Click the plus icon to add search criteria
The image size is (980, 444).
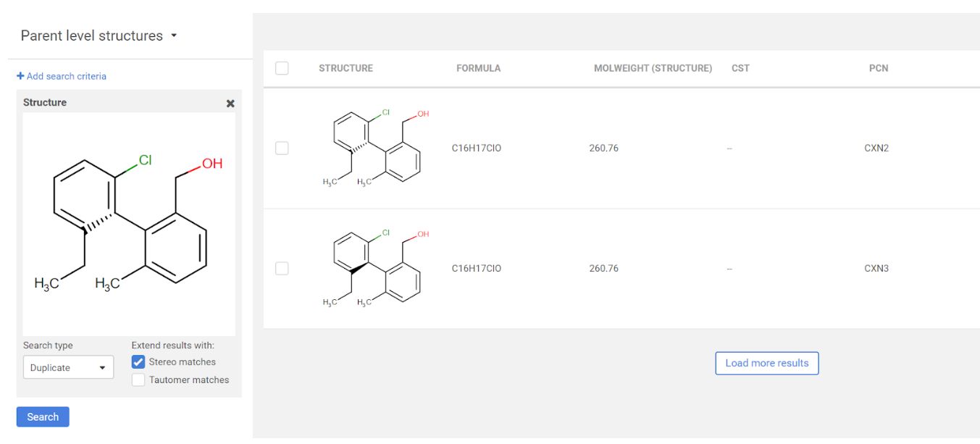pos(20,76)
